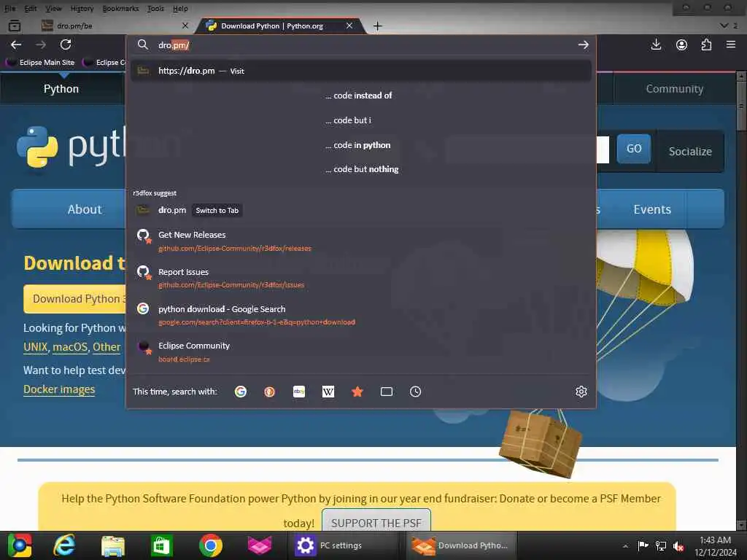Select suggestion "code but nothing"
The width and height of the screenshot is (747, 560).
(361, 169)
